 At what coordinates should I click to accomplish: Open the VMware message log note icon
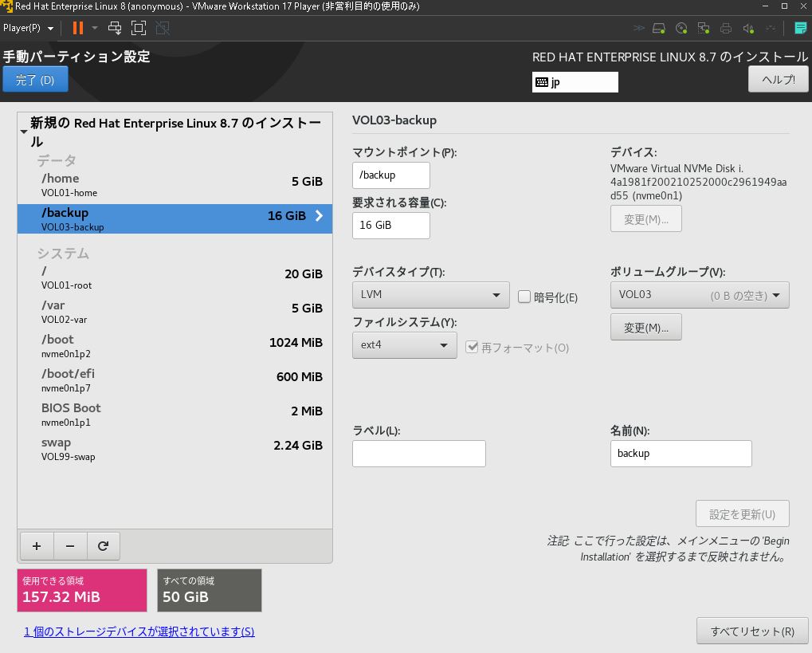(801, 28)
